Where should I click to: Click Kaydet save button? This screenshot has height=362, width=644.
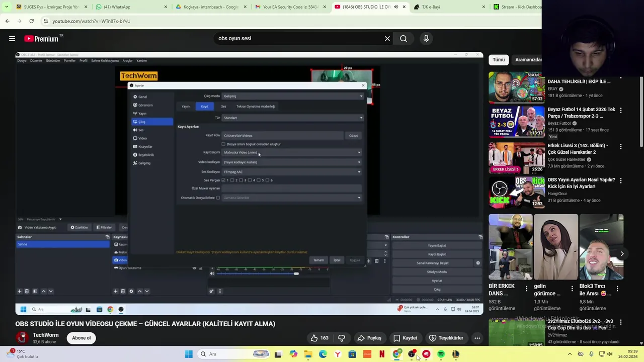click(405, 338)
